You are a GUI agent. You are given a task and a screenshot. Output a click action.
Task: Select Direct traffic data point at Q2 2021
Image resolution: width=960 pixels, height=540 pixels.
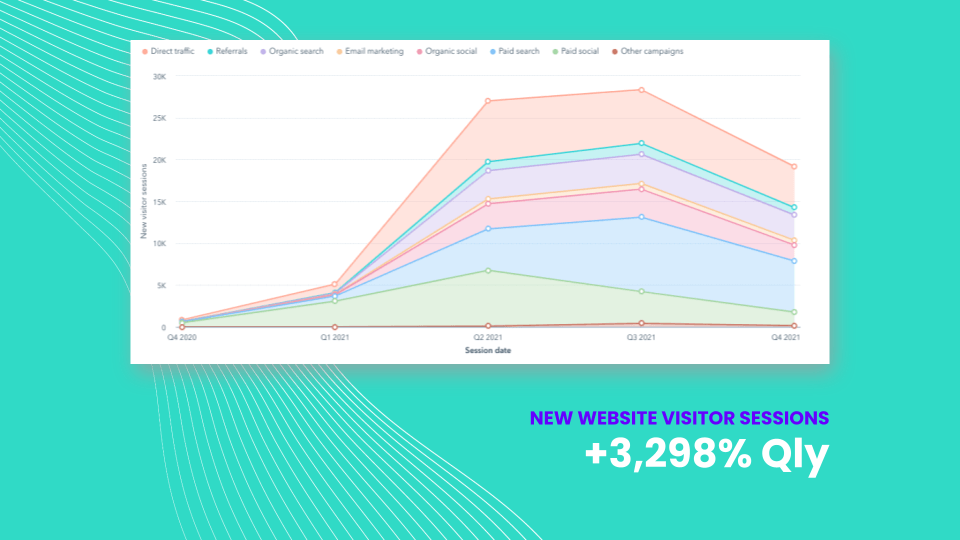coord(488,101)
